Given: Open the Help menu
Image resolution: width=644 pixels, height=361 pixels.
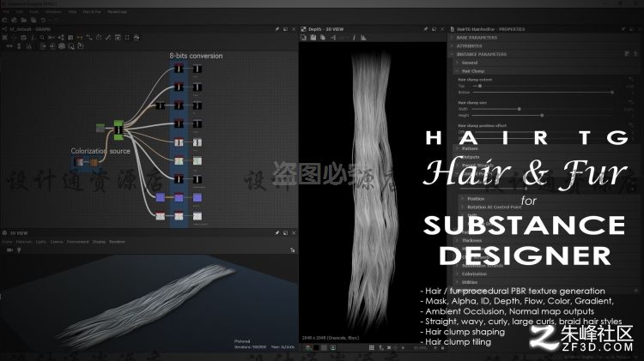Looking at the screenshot, I should pyautogui.click(x=72, y=12).
